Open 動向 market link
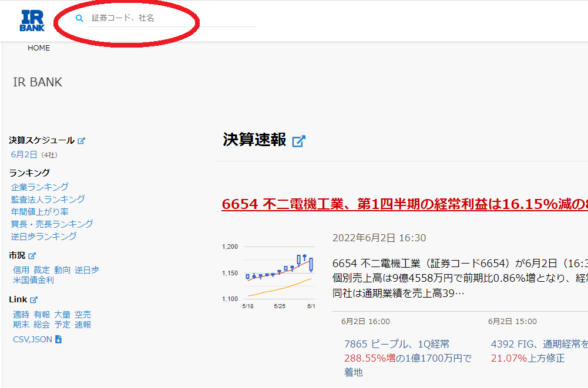The image size is (588, 388). coord(62,270)
